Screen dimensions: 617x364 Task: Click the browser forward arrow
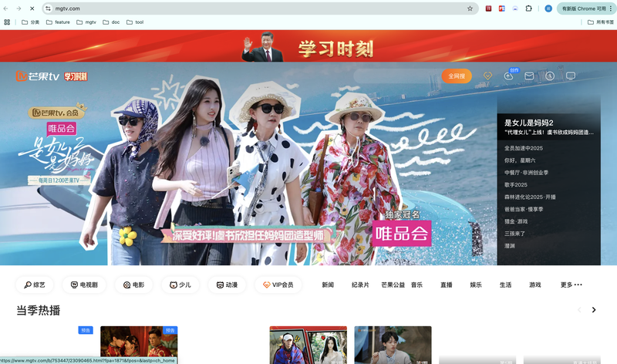click(x=19, y=8)
